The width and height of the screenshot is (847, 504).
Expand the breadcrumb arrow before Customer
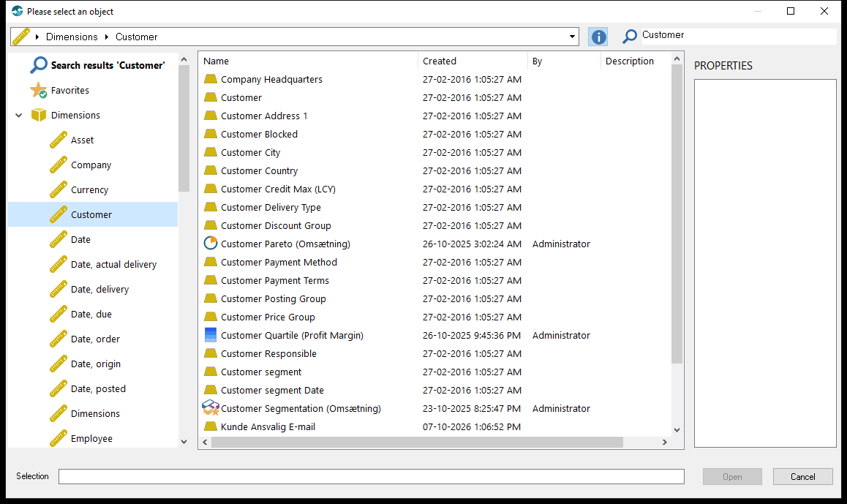click(106, 37)
